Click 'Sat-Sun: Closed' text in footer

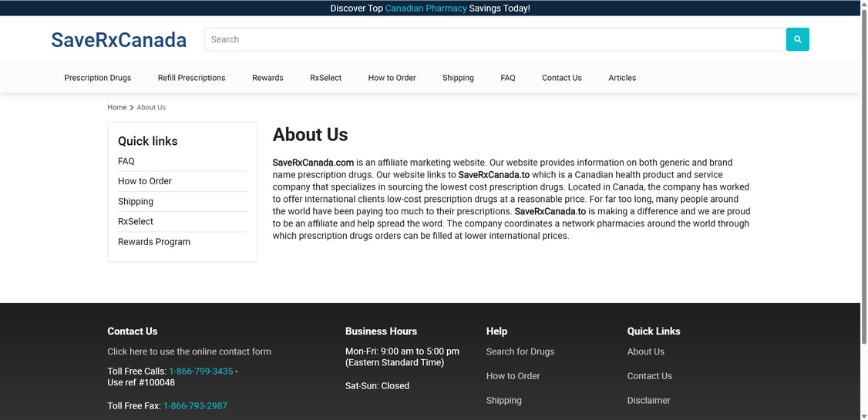[377, 385]
